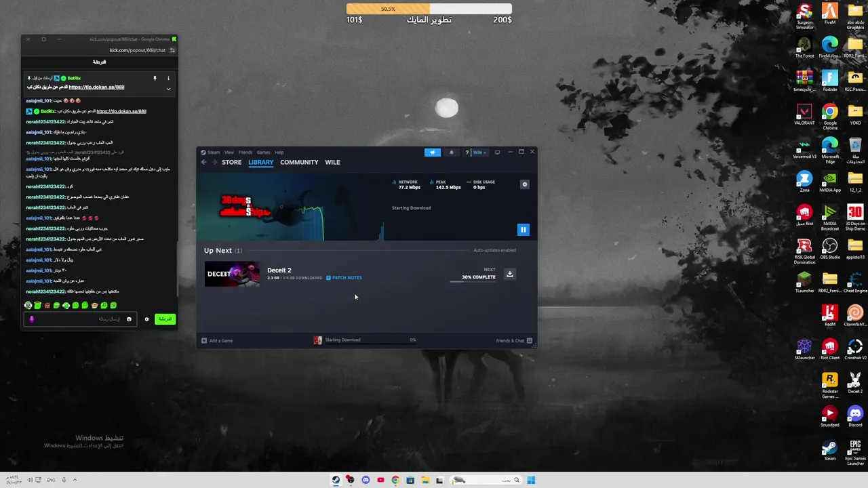Click the purple identity icon in chat input
The image size is (868, 488).
tap(31, 319)
